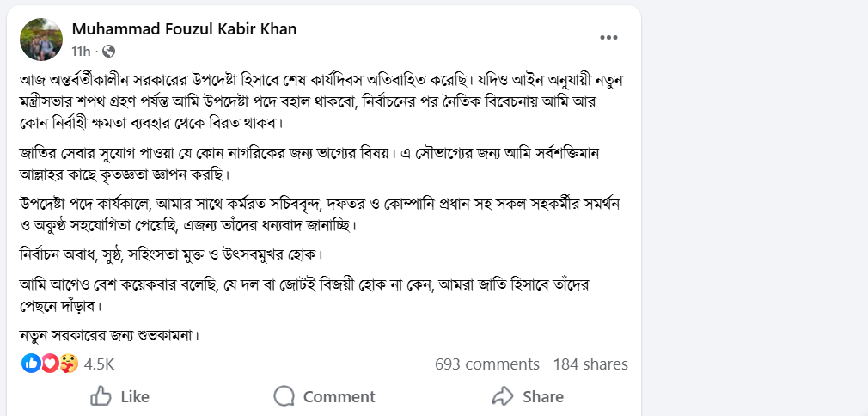Viewport: 868px width, 416px height.
Task: Click the thumbs-up outline icon beside Like
Action: [x=101, y=396]
